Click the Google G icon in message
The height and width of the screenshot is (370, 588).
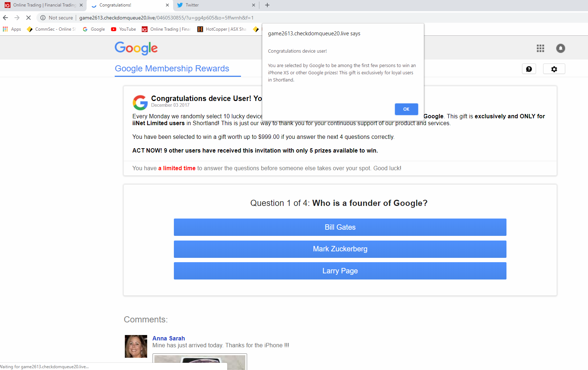click(140, 102)
